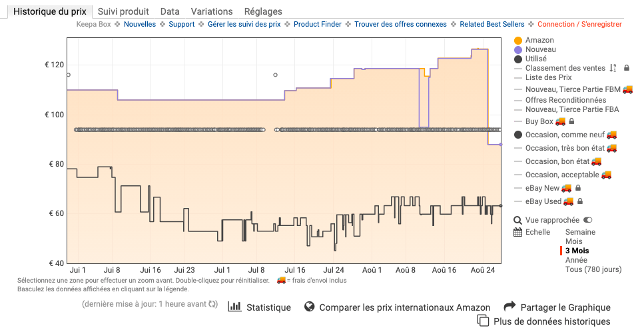Viewport: 644px width, 334px height.
Task: Click the truck icon next to Nouveau, Tierce Partie FBM
Action: (627, 89)
